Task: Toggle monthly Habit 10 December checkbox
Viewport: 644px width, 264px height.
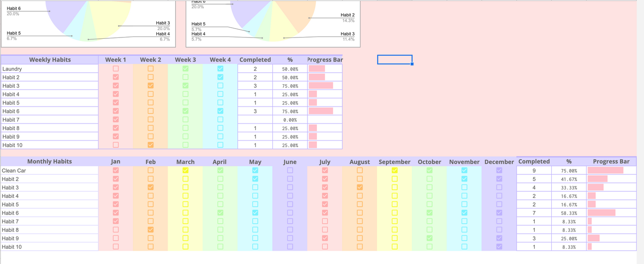Action: coord(499,247)
